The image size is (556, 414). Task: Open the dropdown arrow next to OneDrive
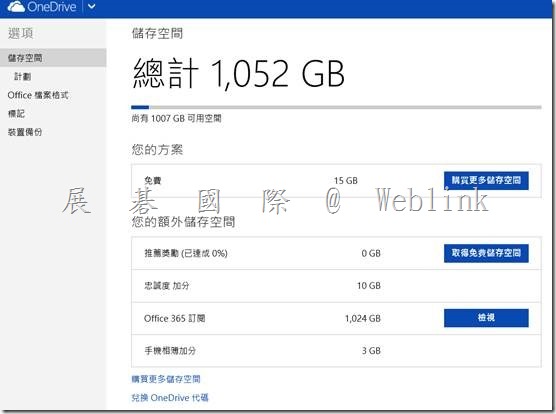point(91,6)
